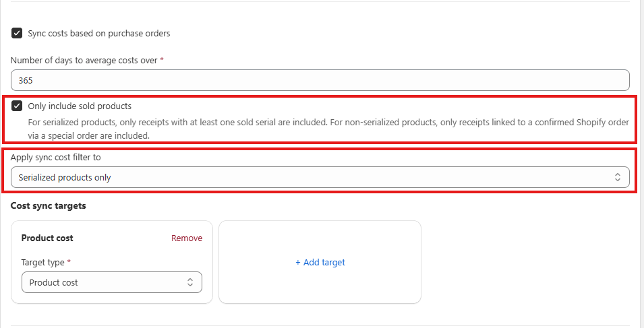
Task: Click the "+ Add target" button
Action: coord(320,262)
